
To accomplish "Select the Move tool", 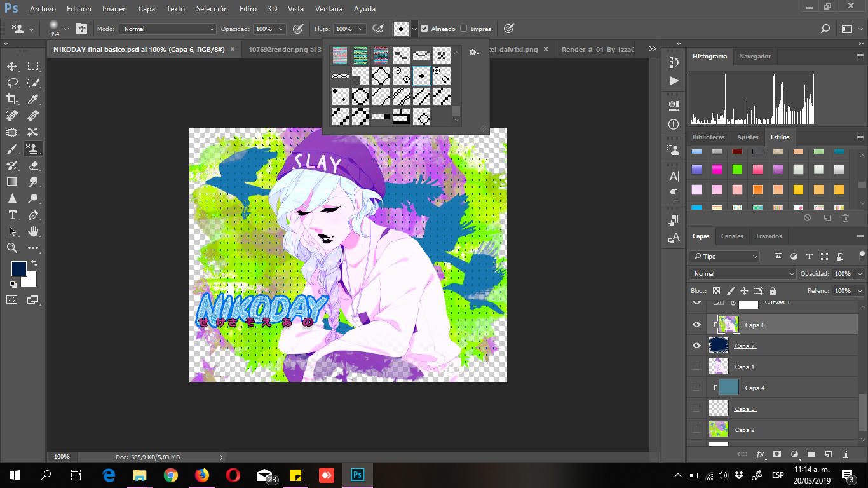I will click(12, 66).
